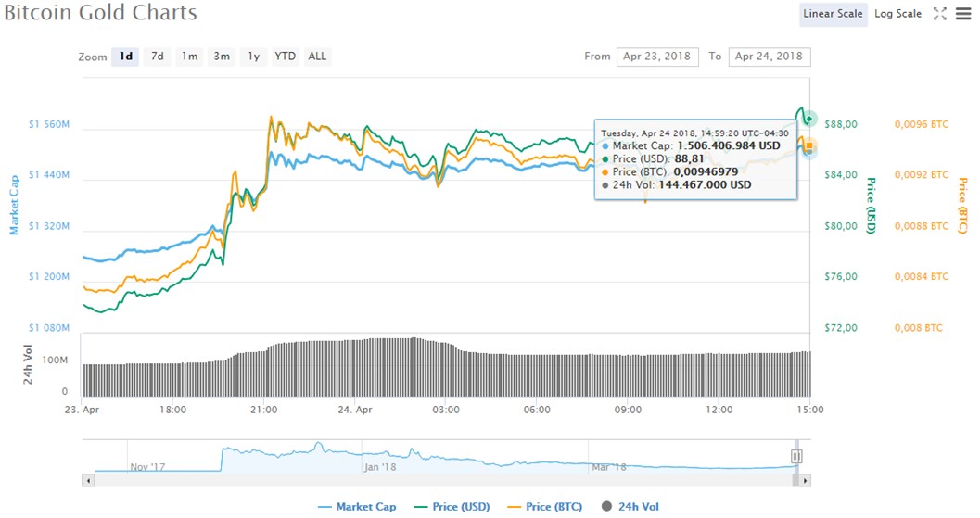Click the orange Price (BTC) hover marker

[809, 146]
